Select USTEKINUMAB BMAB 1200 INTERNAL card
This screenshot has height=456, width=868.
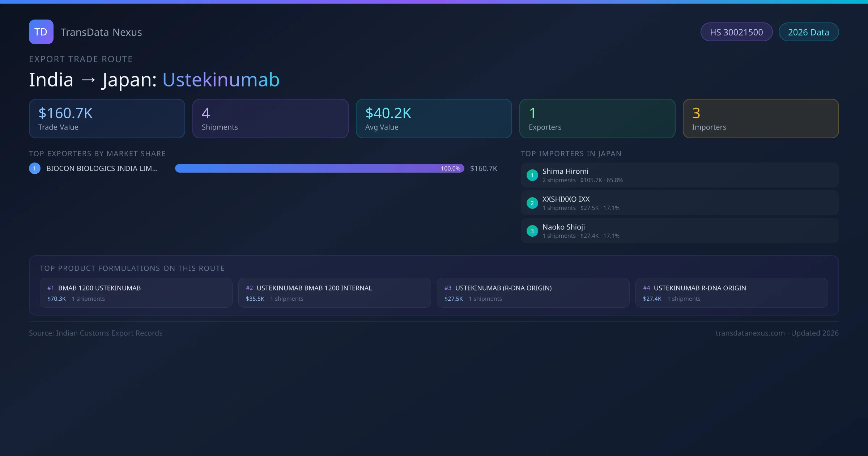pyautogui.click(x=334, y=293)
